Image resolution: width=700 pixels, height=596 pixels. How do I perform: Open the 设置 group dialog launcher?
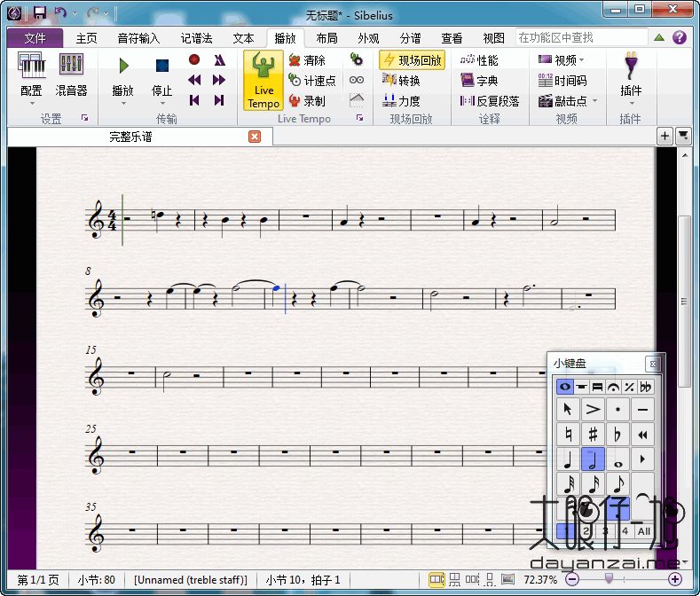tap(84, 118)
